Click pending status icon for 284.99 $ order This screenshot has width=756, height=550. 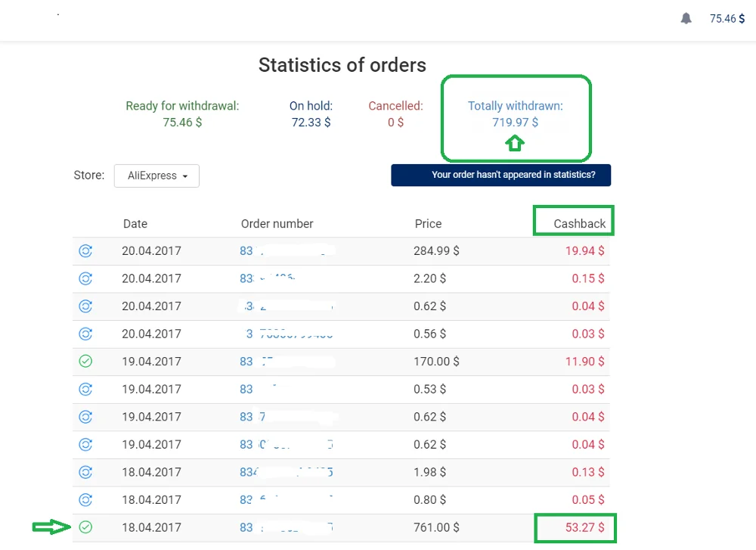pos(85,251)
